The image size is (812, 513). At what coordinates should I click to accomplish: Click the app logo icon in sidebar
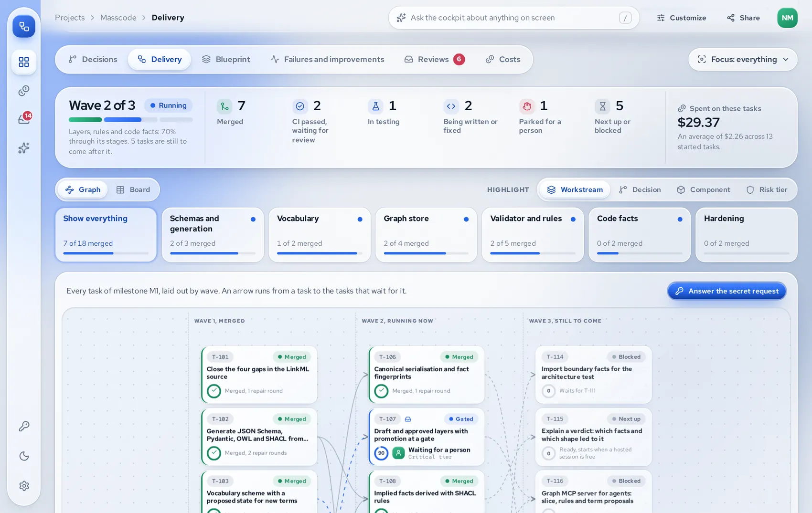click(24, 26)
